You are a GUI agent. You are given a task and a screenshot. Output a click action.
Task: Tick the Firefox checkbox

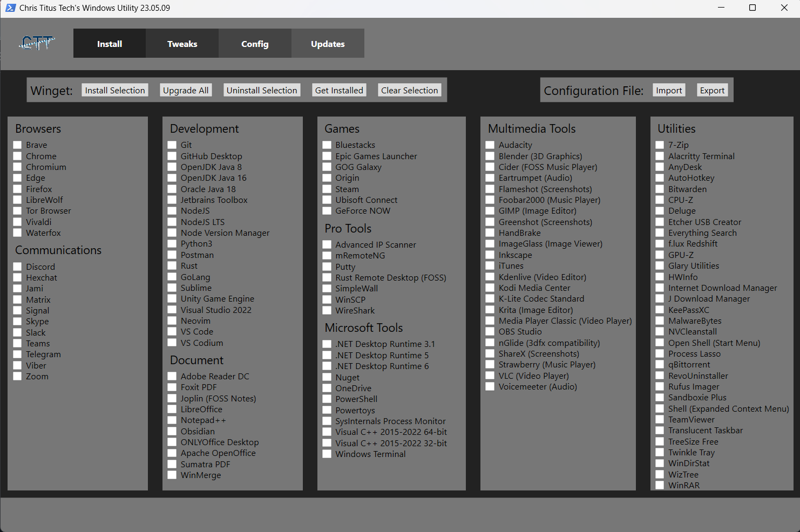tap(18, 189)
